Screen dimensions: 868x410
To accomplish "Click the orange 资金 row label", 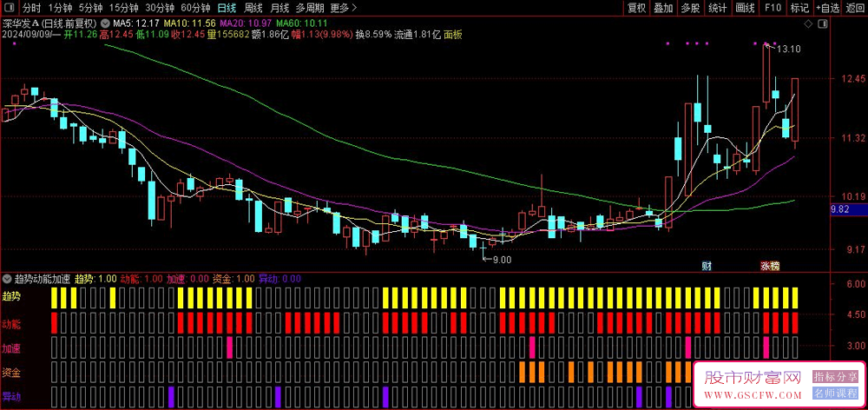I will point(11,373).
